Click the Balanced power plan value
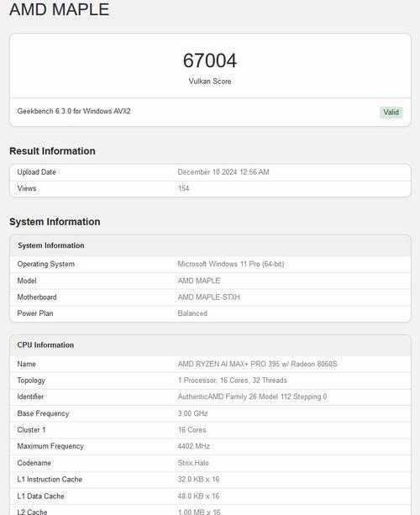The image size is (420, 515). pos(192,313)
